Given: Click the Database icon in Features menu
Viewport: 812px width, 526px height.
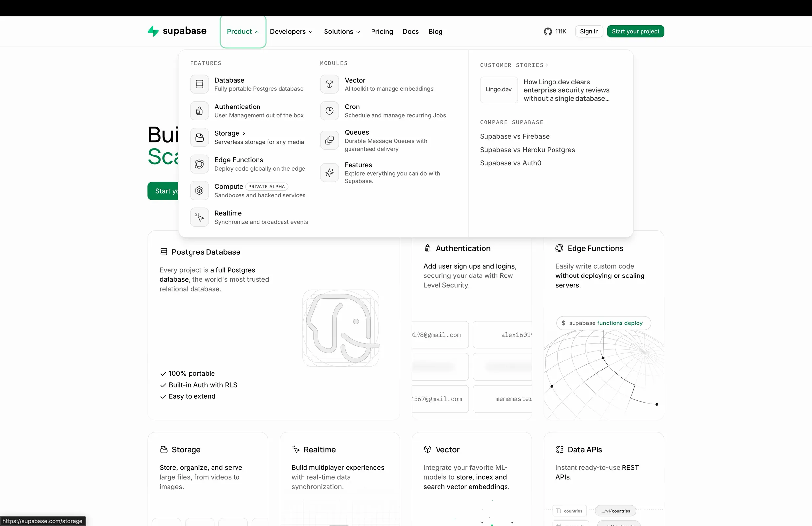Looking at the screenshot, I should coord(199,84).
